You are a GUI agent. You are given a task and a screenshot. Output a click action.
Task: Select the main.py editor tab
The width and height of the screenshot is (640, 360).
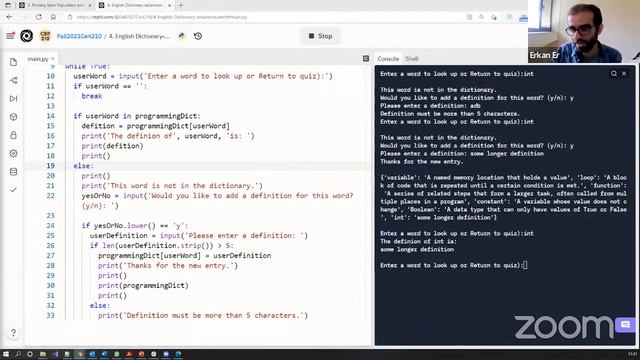coord(38,59)
